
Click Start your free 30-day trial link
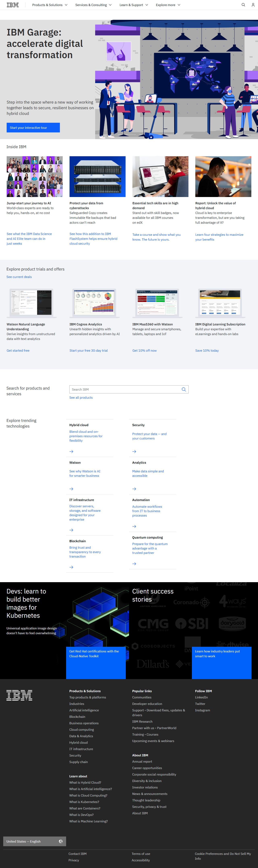pos(88,350)
